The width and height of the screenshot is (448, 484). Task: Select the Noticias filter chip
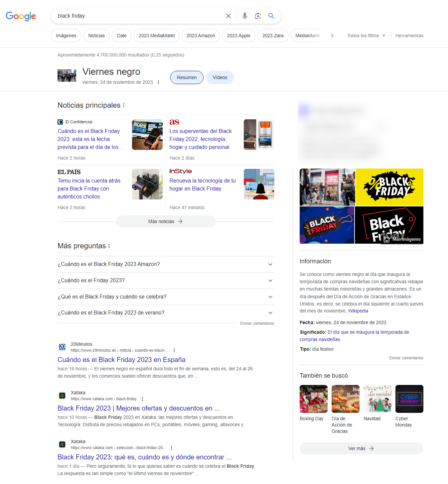(x=96, y=36)
